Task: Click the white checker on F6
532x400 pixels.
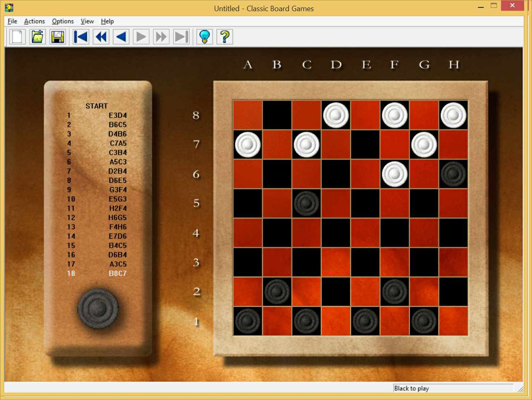Action: coord(395,174)
